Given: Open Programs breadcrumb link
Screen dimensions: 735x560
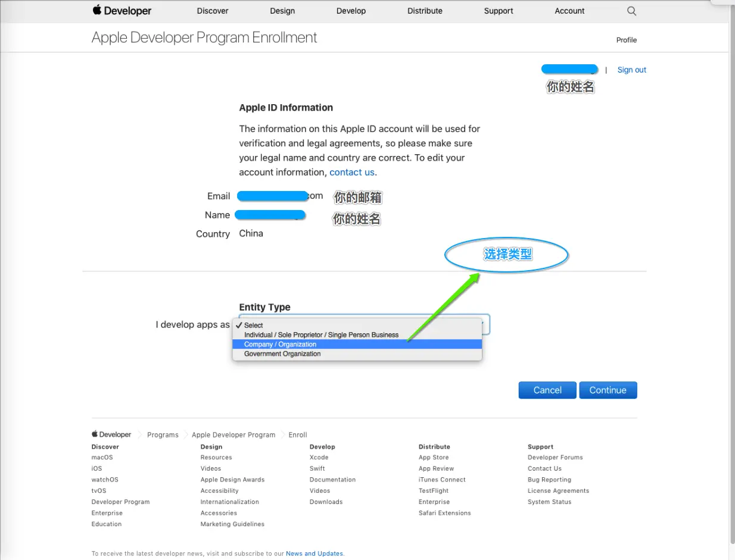Looking at the screenshot, I should click(163, 435).
